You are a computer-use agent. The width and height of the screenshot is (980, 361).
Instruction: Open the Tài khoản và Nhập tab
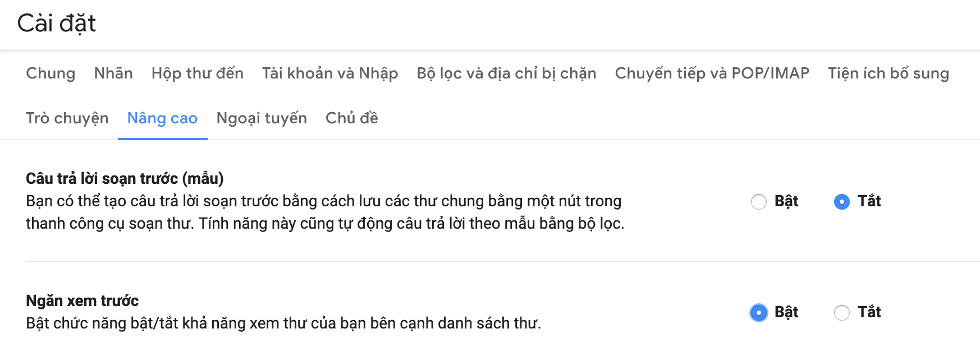pos(329,73)
